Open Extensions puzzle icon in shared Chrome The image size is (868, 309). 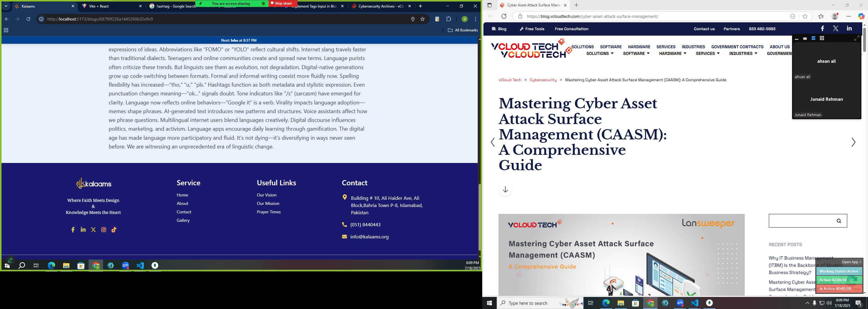(x=448, y=19)
